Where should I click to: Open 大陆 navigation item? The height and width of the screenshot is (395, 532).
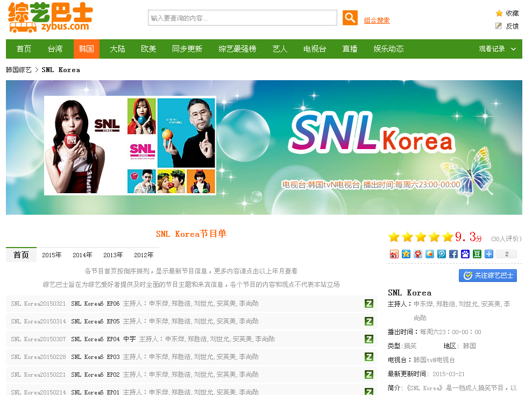[x=117, y=49]
